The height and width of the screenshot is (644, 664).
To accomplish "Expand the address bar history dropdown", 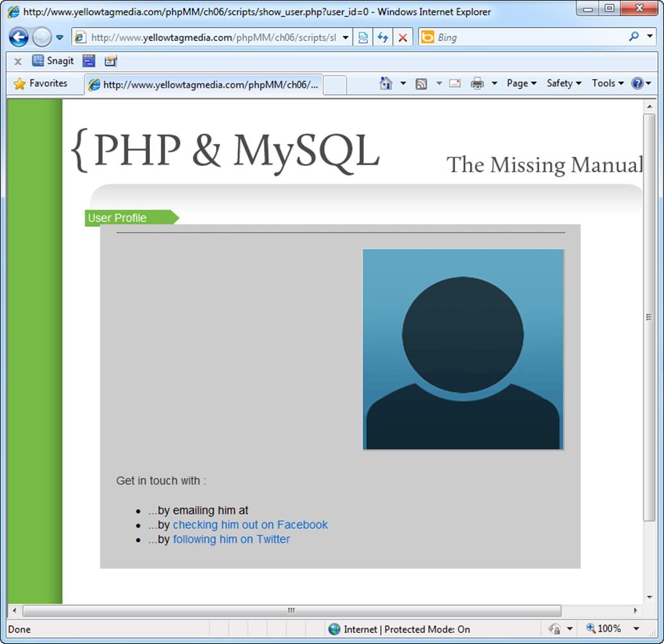I will coord(345,38).
